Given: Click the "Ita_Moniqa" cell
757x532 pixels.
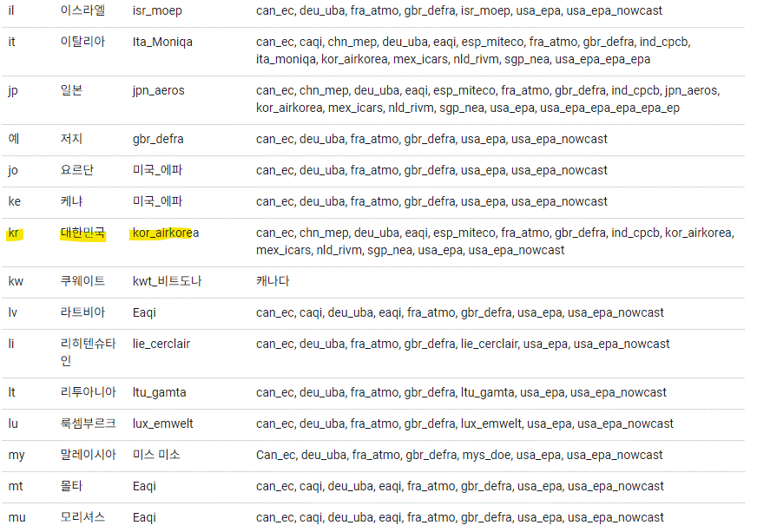Looking at the screenshot, I should pyautogui.click(x=162, y=43).
